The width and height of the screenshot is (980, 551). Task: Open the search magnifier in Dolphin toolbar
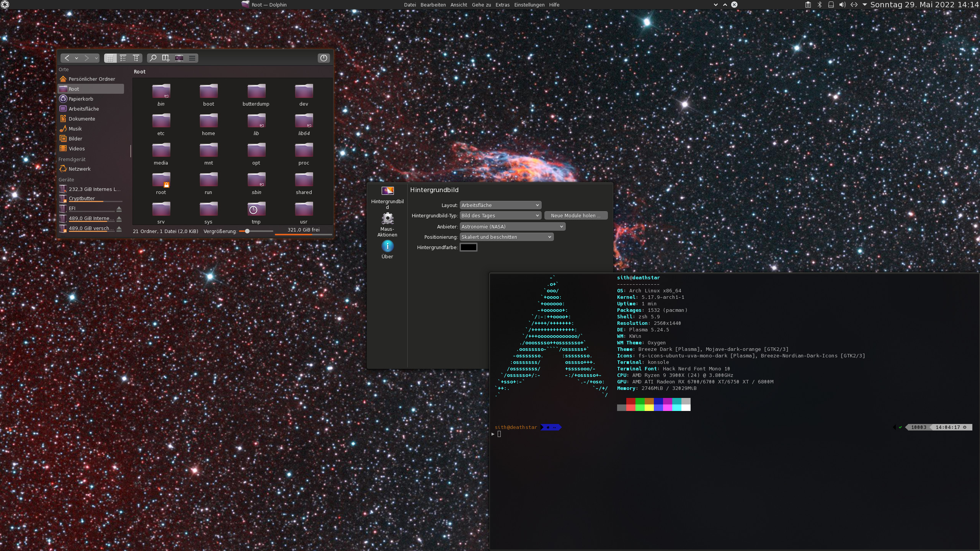coord(153,58)
